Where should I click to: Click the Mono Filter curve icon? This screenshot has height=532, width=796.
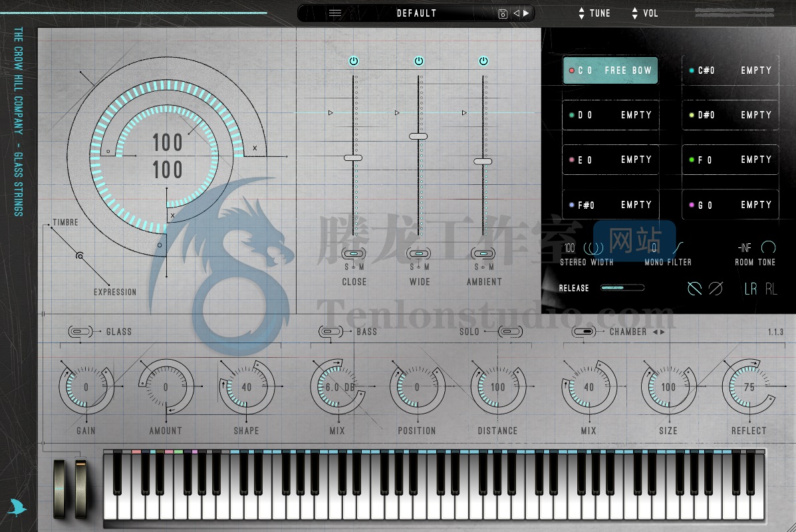pos(678,248)
